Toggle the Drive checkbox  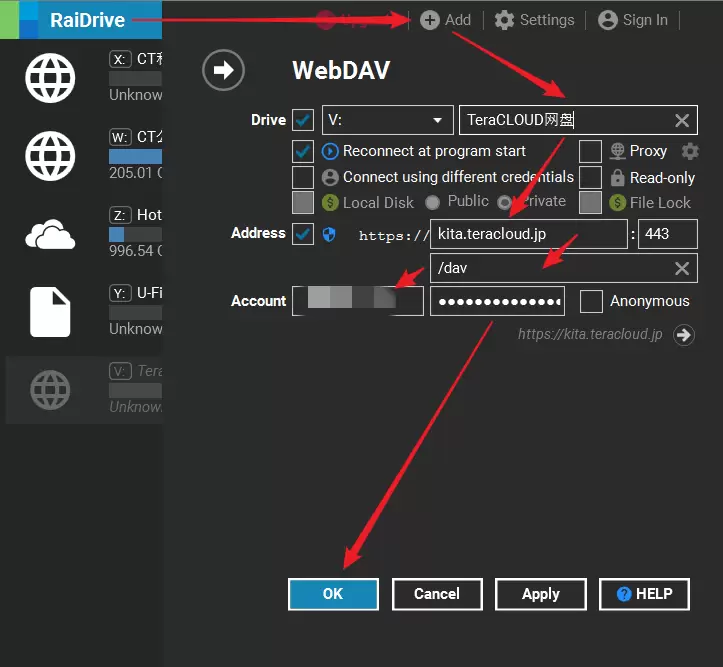tap(303, 120)
